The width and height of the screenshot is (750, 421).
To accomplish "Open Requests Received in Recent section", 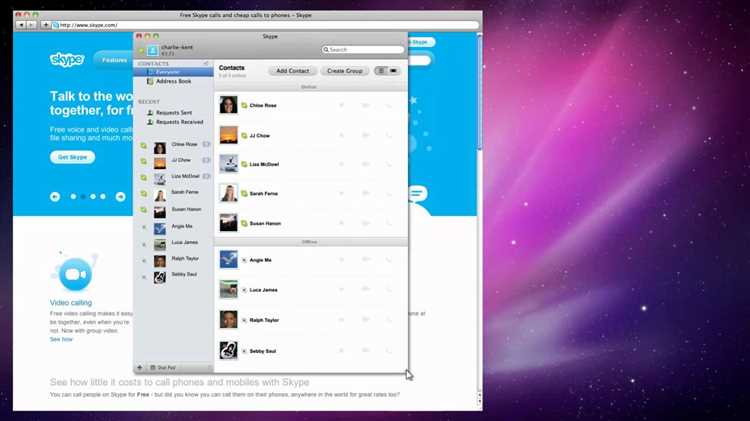I will coord(179,122).
